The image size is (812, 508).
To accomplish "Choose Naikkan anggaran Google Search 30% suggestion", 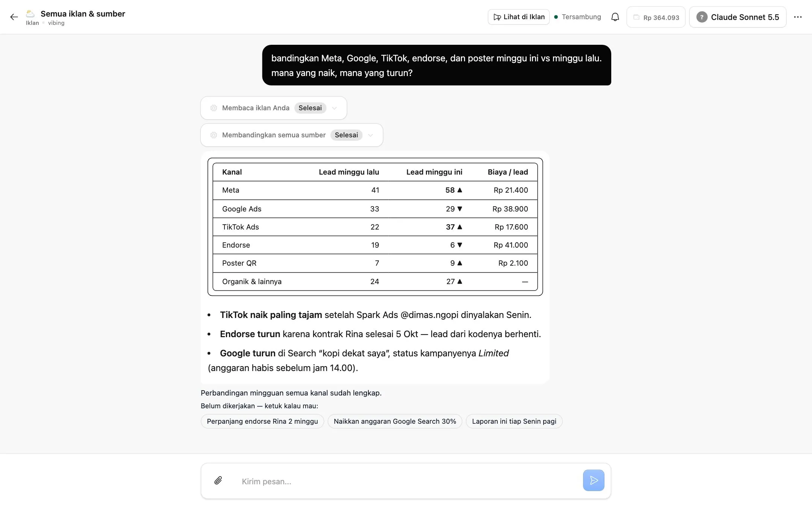I will pos(395,421).
